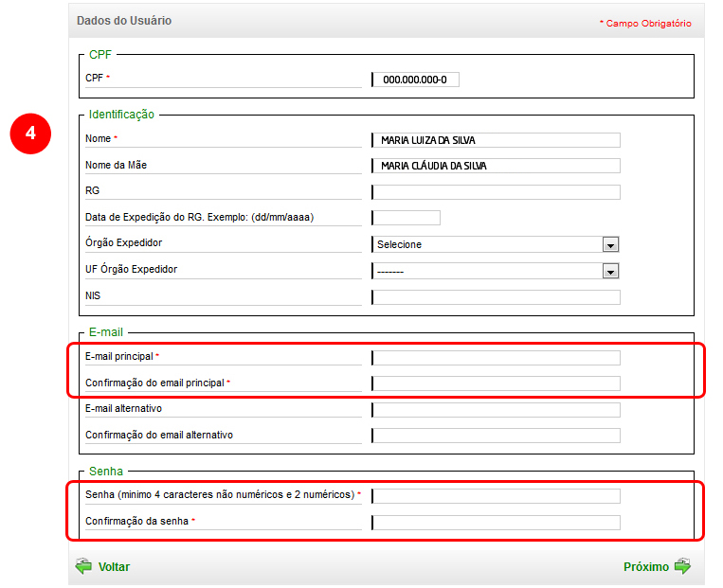723x588 pixels.
Task: Go to next step via Próximo text
Action: point(645,567)
